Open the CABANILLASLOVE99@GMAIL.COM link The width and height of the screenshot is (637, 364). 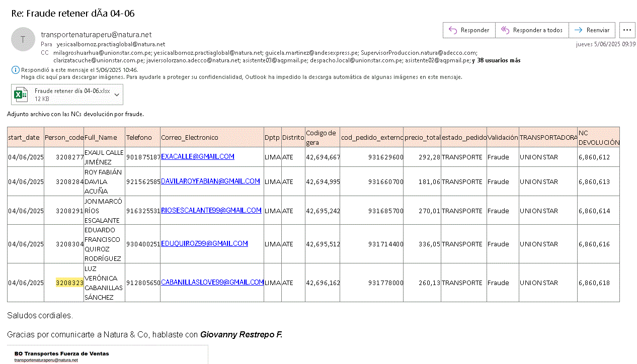(212, 283)
